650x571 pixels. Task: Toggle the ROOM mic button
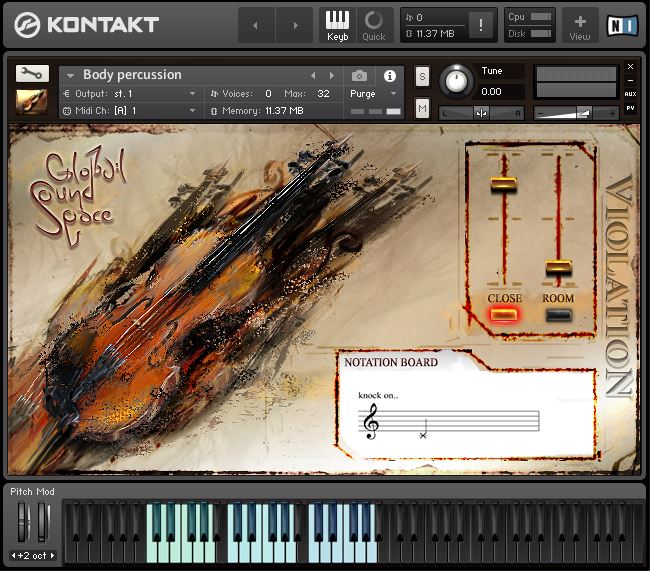click(558, 315)
